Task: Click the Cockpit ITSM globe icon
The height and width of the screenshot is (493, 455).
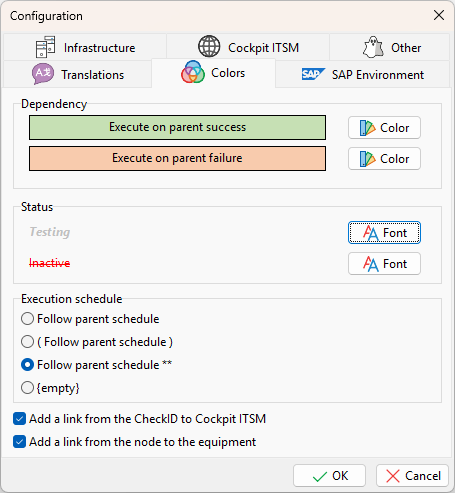Action: coord(209,46)
